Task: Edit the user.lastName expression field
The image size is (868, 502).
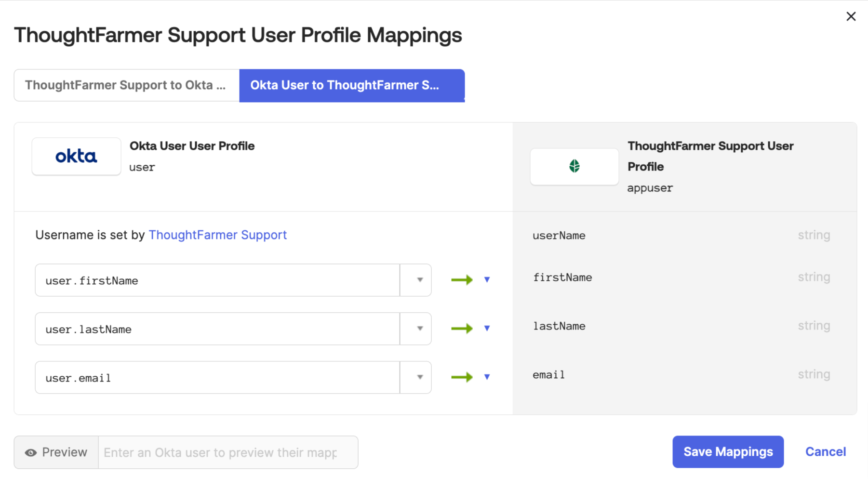Action: [217, 329]
